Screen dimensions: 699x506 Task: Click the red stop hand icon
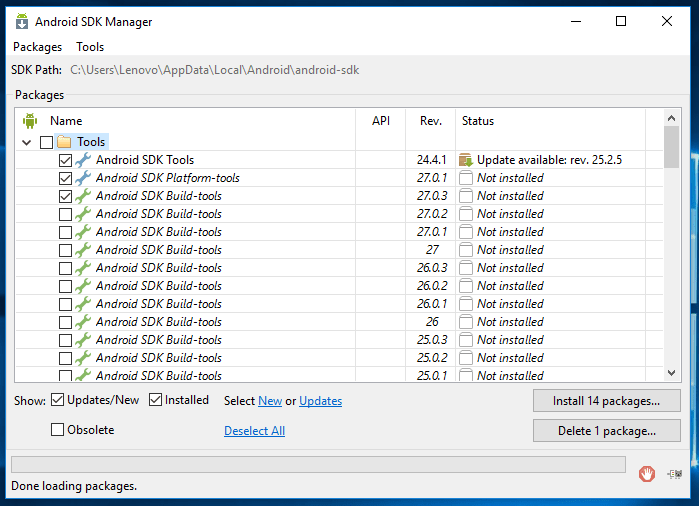coord(647,474)
